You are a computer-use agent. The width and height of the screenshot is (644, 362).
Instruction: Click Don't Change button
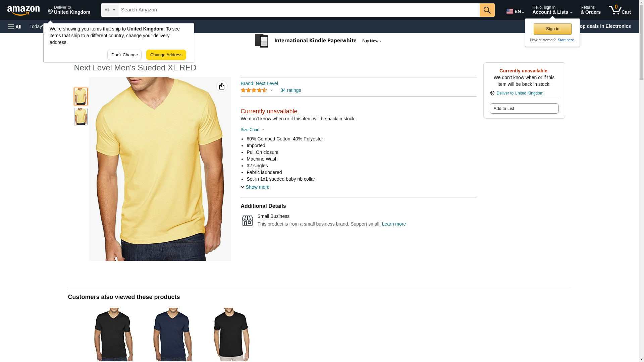[x=124, y=55]
